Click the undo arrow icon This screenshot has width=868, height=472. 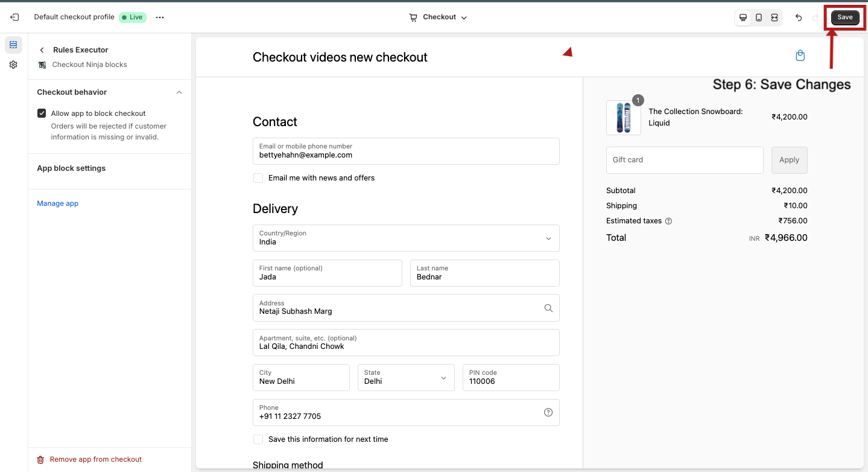click(x=799, y=18)
